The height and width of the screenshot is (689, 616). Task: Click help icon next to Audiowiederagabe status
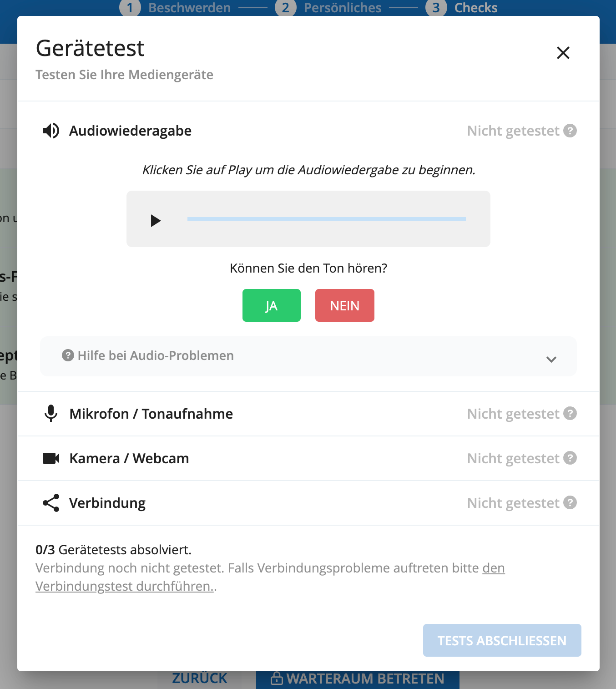click(570, 131)
